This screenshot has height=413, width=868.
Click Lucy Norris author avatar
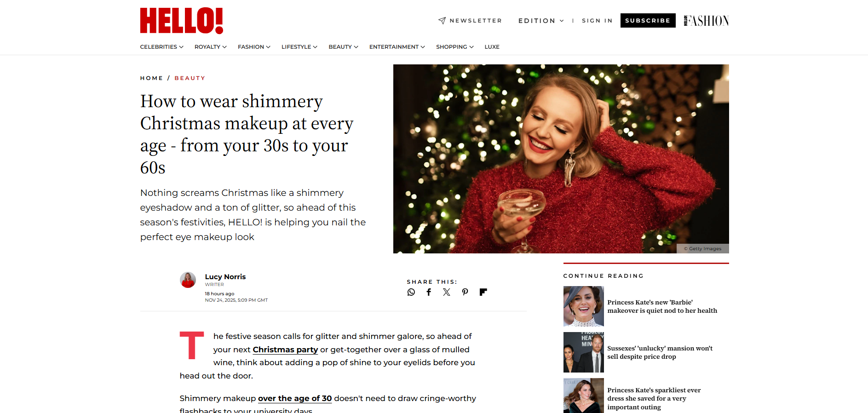pyautogui.click(x=188, y=280)
